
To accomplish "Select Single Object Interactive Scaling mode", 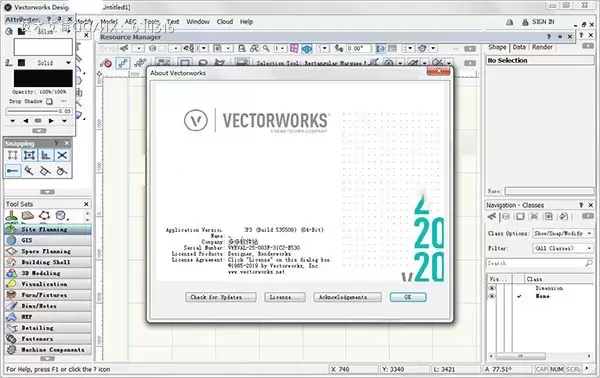I will (x=123, y=63).
